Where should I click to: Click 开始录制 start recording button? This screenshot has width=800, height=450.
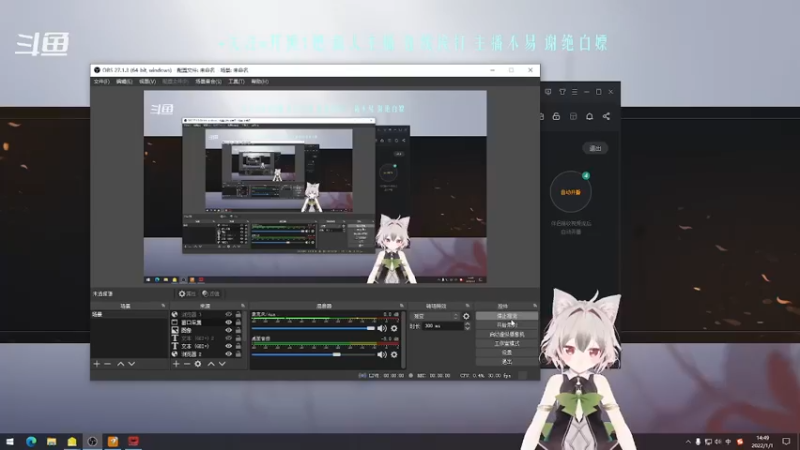click(507, 325)
